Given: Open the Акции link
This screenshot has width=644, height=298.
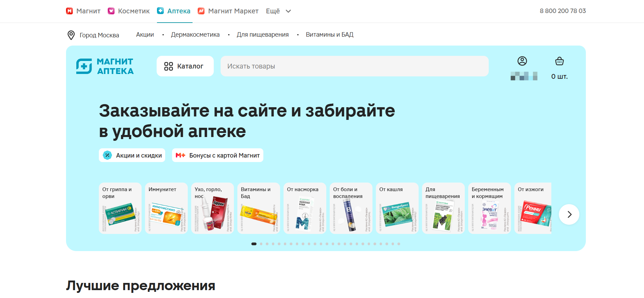Looking at the screenshot, I should point(145,35).
